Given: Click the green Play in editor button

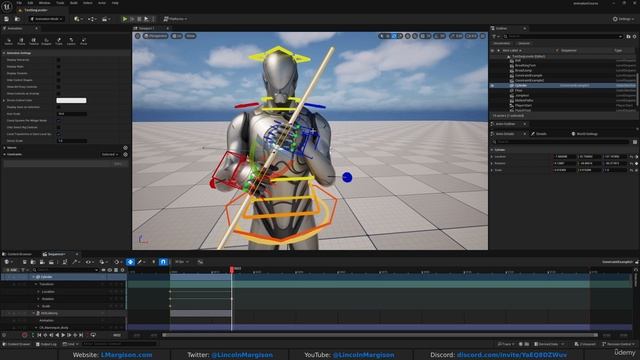Looking at the screenshot, I should point(124,19).
